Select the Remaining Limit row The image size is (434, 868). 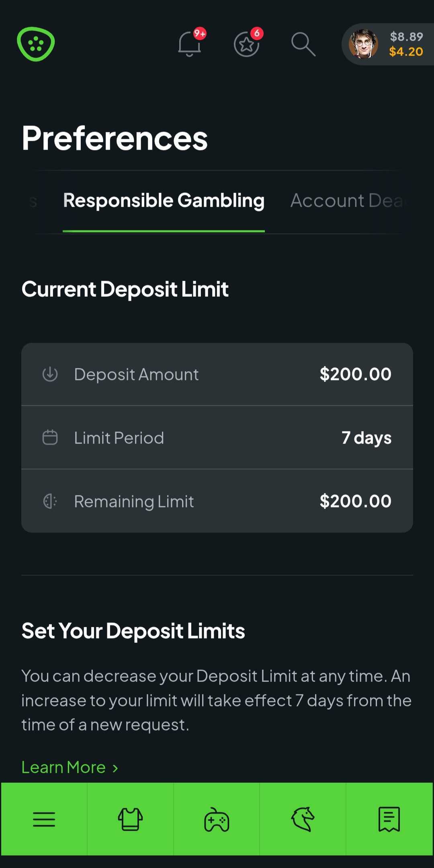217,501
